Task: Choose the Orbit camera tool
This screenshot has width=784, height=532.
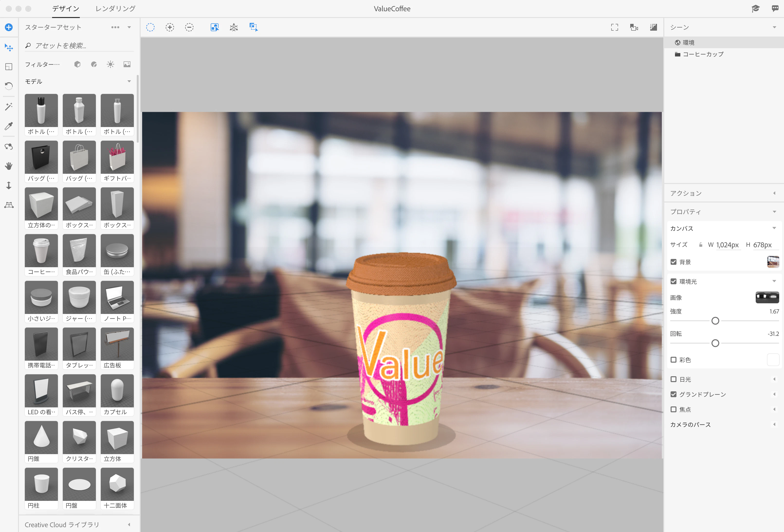Action: (x=9, y=147)
